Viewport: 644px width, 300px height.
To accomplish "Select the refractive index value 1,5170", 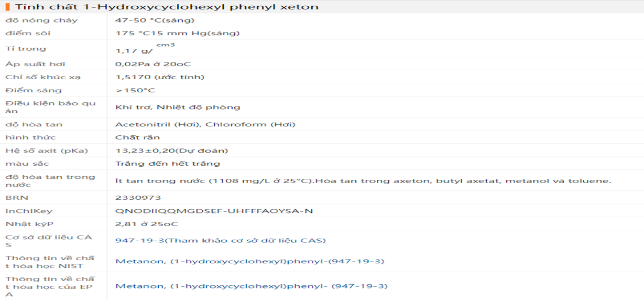I will pyautogui.click(x=160, y=77).
